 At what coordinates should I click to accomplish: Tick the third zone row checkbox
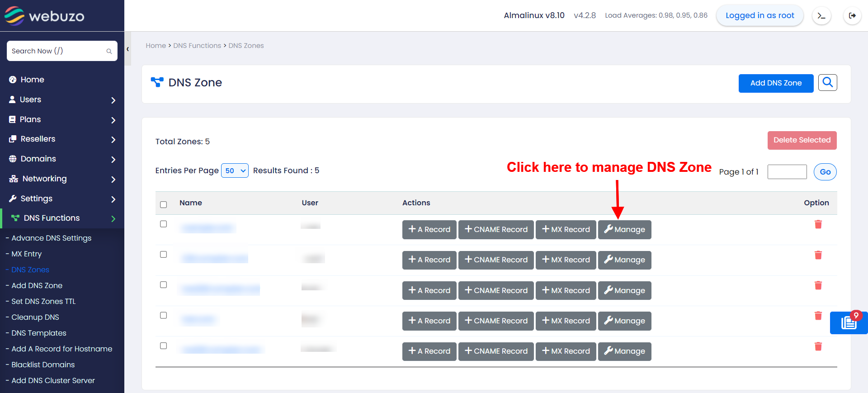point(164,284)
